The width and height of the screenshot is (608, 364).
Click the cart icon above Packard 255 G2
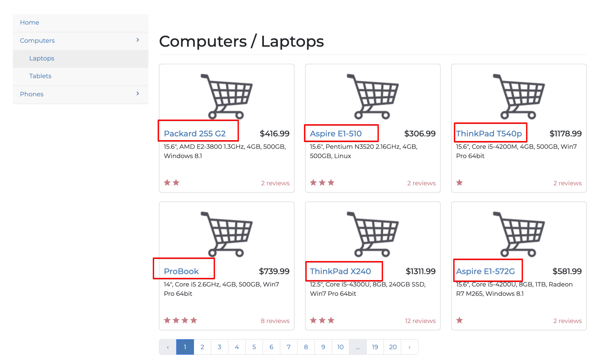tap(227, 95)
